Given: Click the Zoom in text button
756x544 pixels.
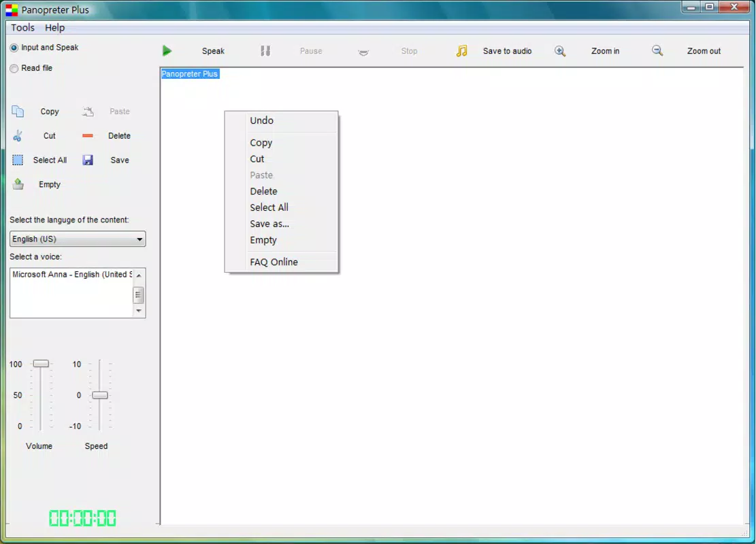Looking at the screenshot, I should click(605, 51).
